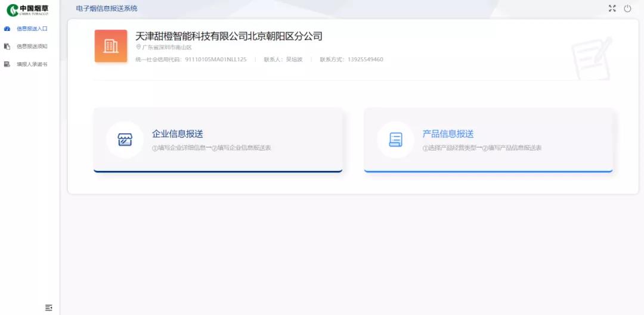
Task: Click the 电子烟信息报送系统 header title
Action: tap(107, 8)
